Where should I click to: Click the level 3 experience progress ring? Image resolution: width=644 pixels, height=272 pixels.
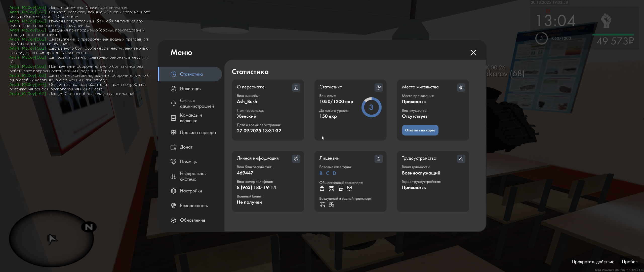[x=371, y=107]
